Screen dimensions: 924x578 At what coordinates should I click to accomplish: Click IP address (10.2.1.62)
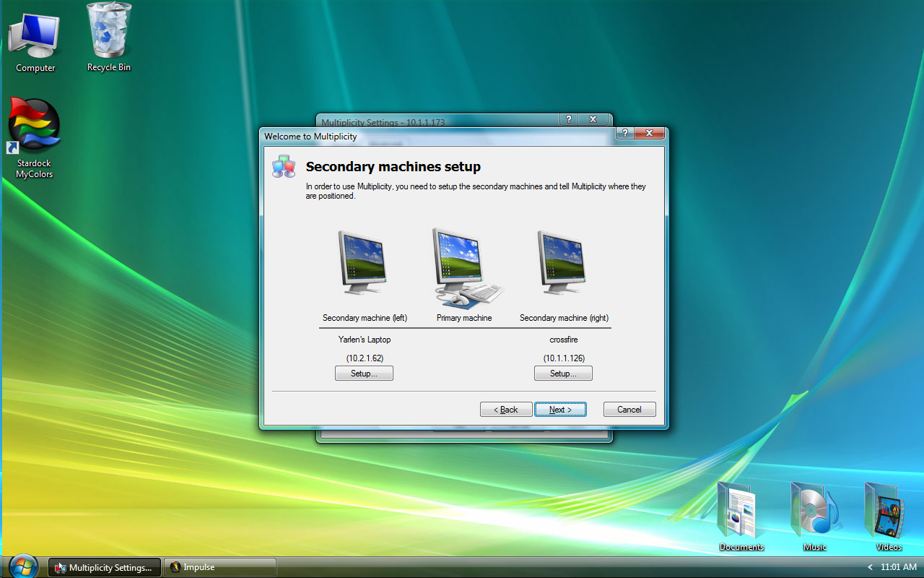pyautogui.click(x=365, y=358)
